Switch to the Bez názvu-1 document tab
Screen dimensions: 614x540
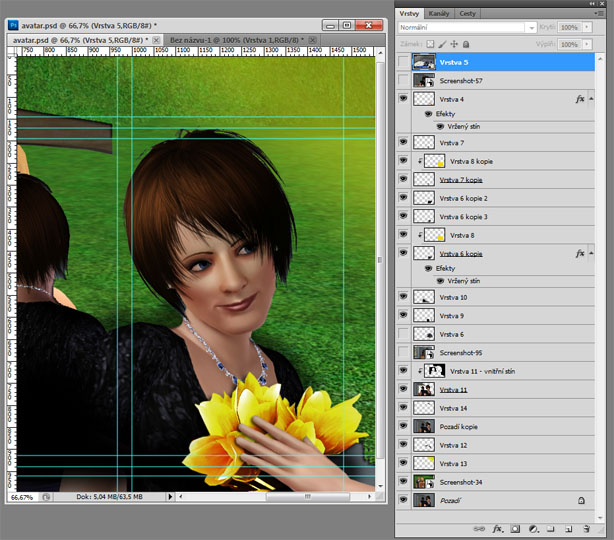[236, 40]
